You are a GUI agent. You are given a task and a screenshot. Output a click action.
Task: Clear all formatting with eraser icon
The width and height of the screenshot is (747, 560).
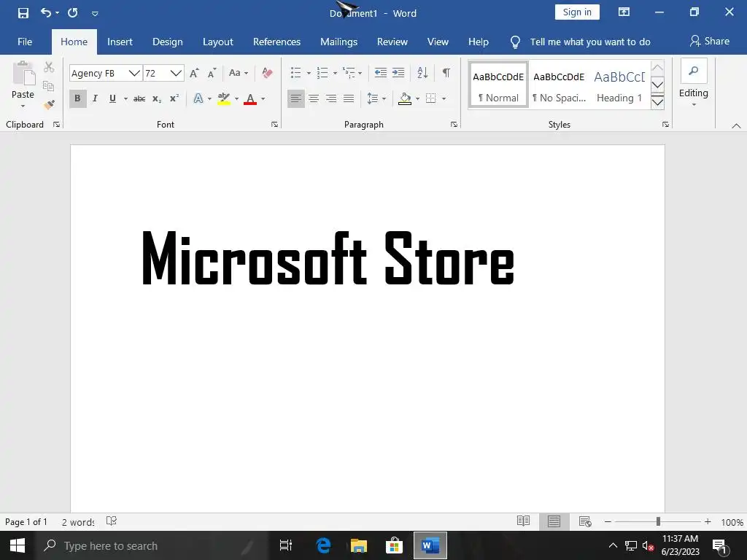coord(267,73)
